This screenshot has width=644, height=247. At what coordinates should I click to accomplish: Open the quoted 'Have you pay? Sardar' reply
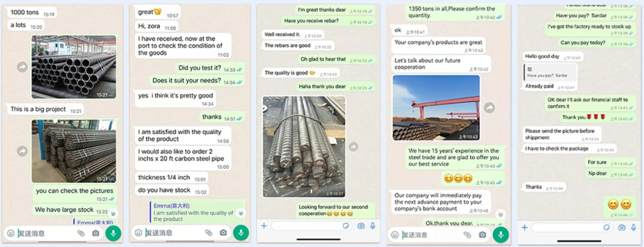pyautogui.click(x=550, y=72)
